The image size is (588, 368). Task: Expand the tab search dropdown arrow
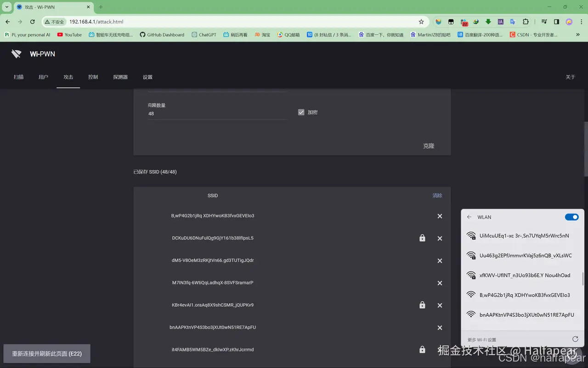click(6, 7)
